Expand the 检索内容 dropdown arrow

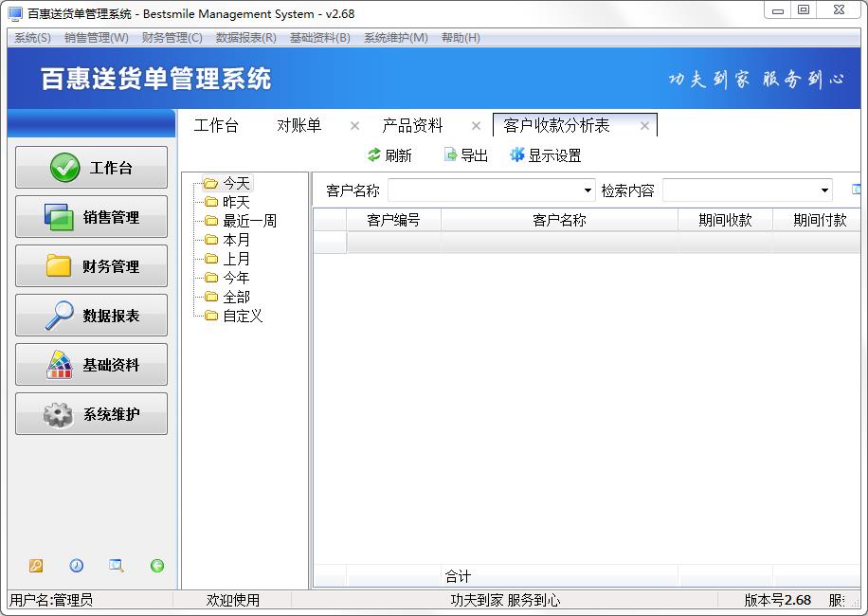(825, 190)
